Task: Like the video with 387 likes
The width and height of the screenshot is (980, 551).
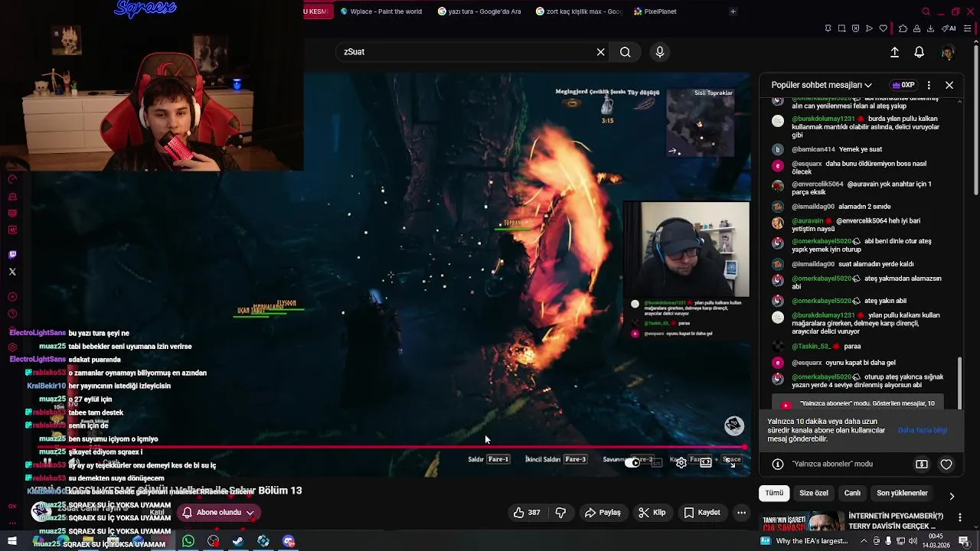Action: click(527, 513)
